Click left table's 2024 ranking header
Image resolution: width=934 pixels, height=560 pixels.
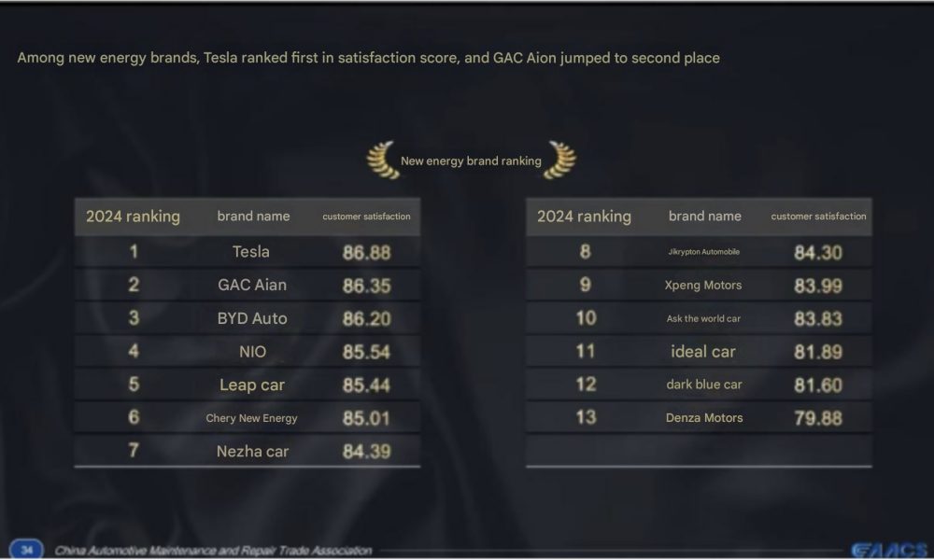(x=133, y=216)
